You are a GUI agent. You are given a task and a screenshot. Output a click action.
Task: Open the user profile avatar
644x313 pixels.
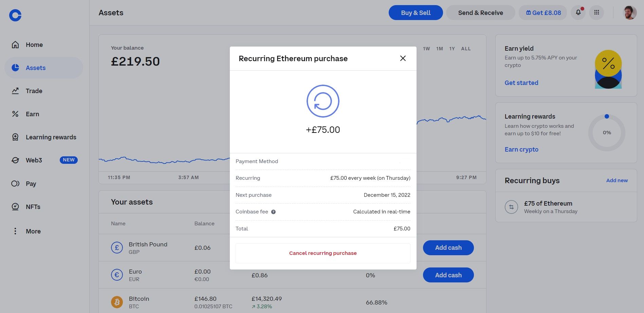coord(630,13)
